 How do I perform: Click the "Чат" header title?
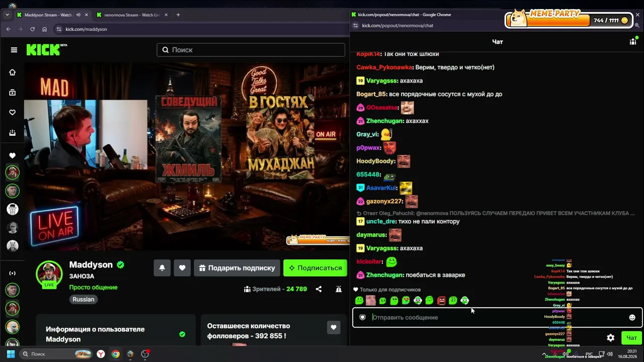coord(497,42)
